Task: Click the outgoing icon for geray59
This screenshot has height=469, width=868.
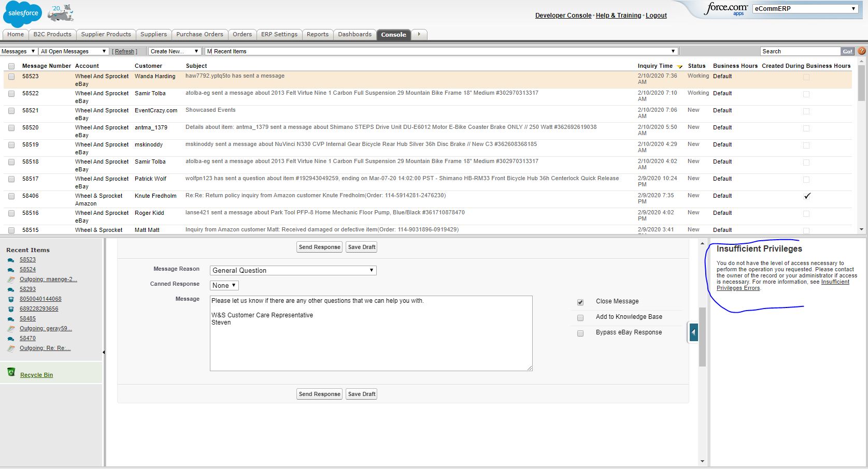Action: 11,329
